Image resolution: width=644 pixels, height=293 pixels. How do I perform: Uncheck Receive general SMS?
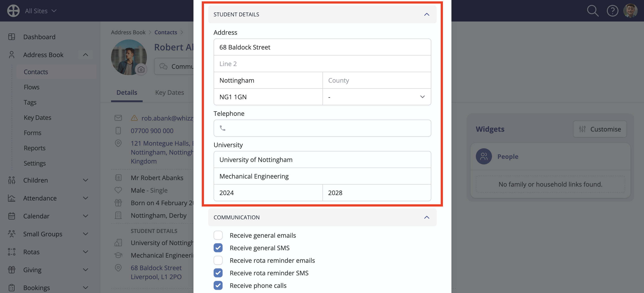[x=218, y=248]
